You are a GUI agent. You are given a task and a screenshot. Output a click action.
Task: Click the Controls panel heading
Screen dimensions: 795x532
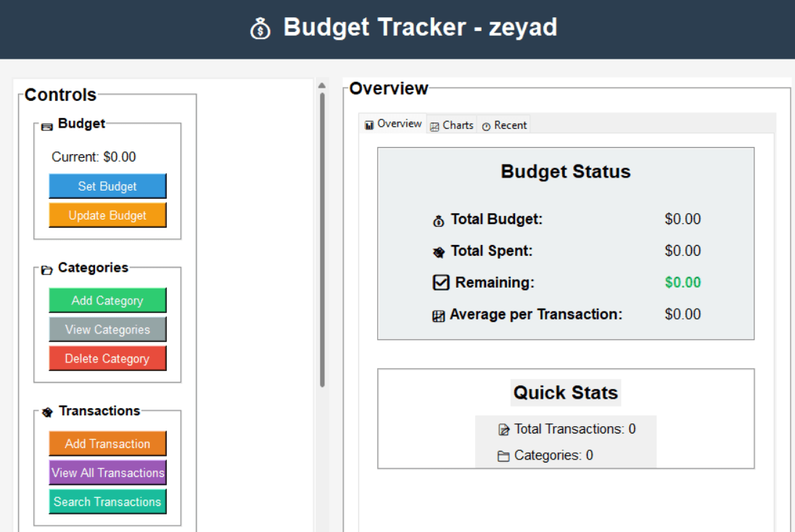pos(60,95)
